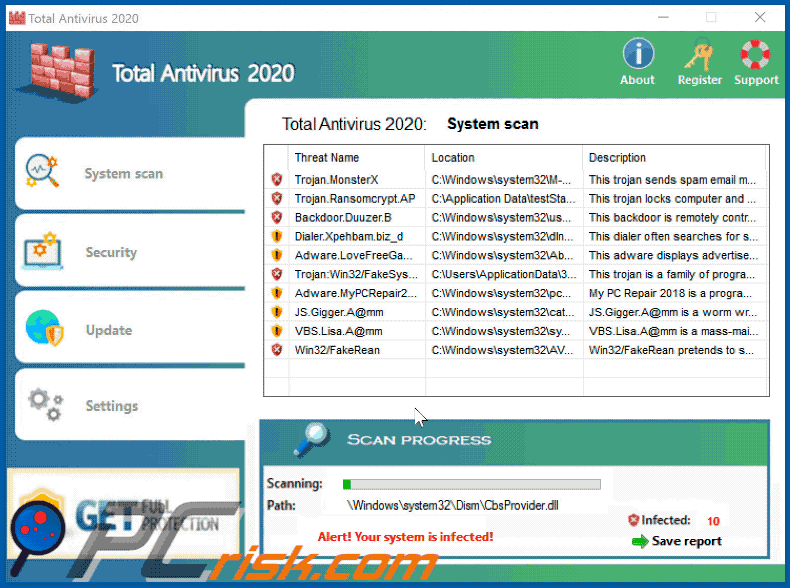Open the Settings tab

(130, 405)
